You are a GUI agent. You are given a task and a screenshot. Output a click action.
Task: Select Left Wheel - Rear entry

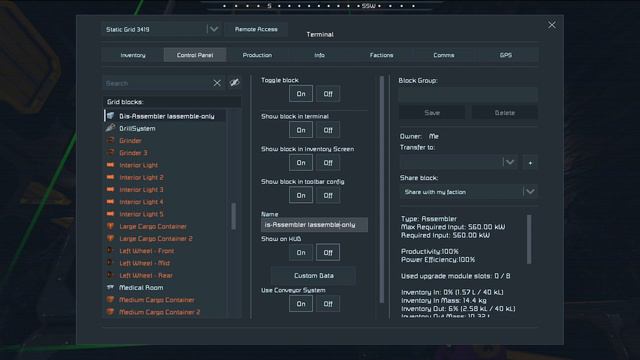tap(165, 275)
